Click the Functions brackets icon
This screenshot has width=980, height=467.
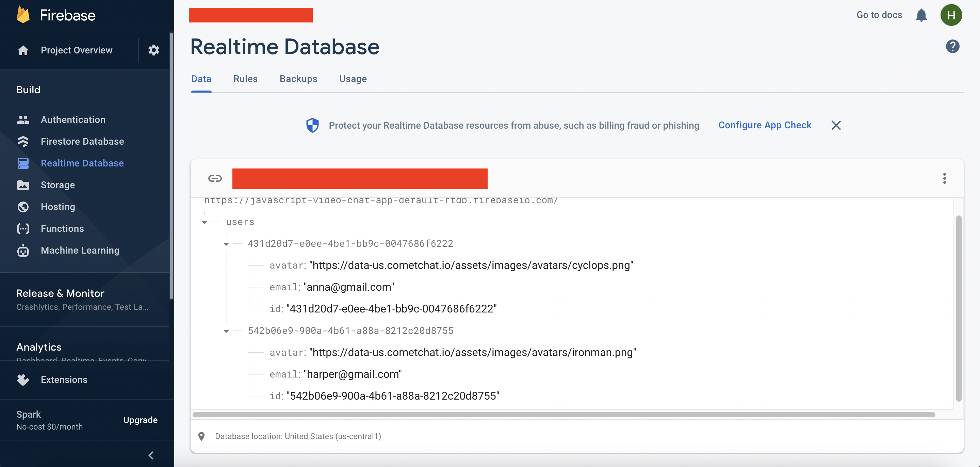click(x=23, y=228)
